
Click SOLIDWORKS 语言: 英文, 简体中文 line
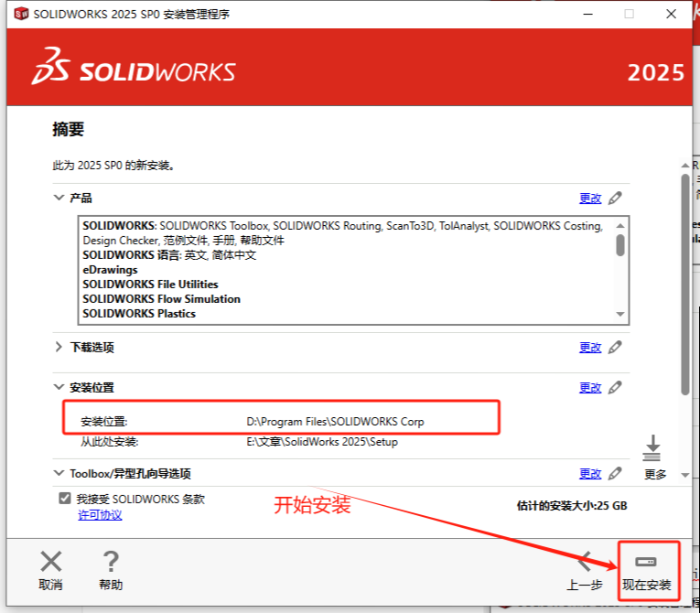(x=169, y=255)
